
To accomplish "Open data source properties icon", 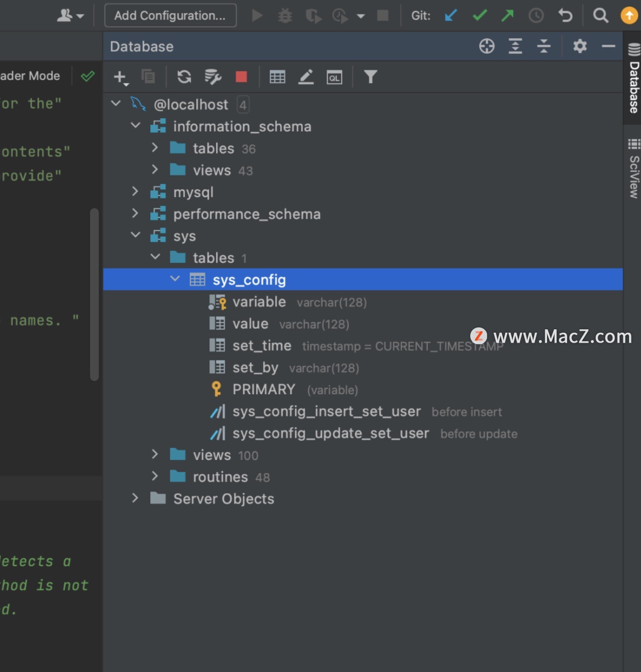I will 213,76.
